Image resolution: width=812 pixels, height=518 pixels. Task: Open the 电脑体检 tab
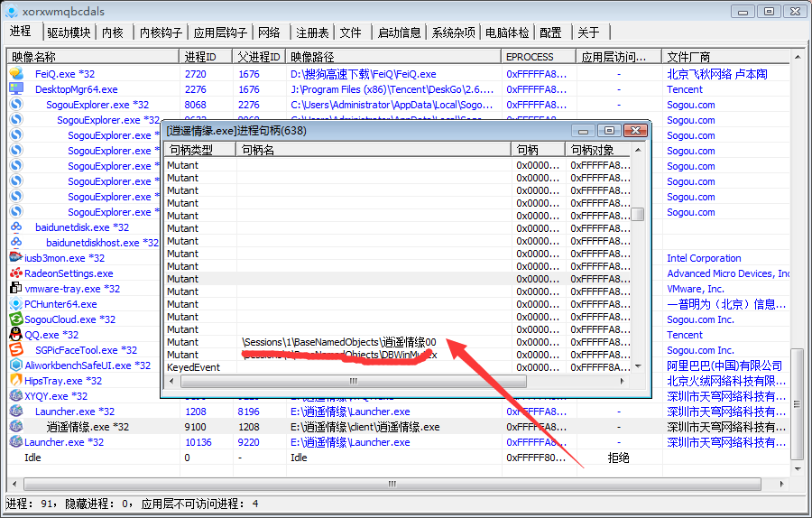click(x=507, y=32)
